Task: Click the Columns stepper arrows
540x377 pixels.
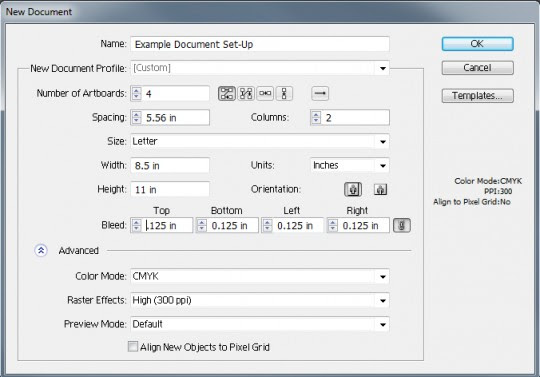Action: (316, 118)
